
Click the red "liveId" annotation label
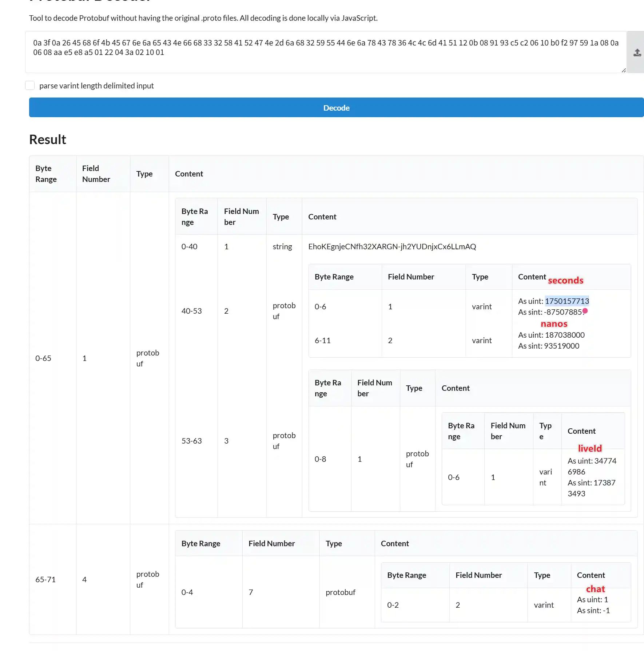[590, 448]
